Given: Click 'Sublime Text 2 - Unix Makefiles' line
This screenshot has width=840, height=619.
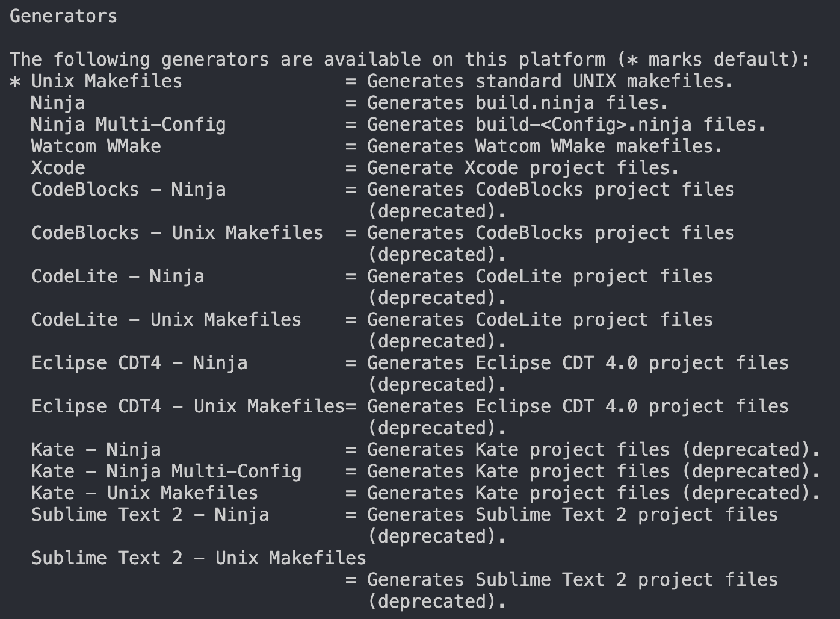Looking at the screenshot, I should [199, 558].
